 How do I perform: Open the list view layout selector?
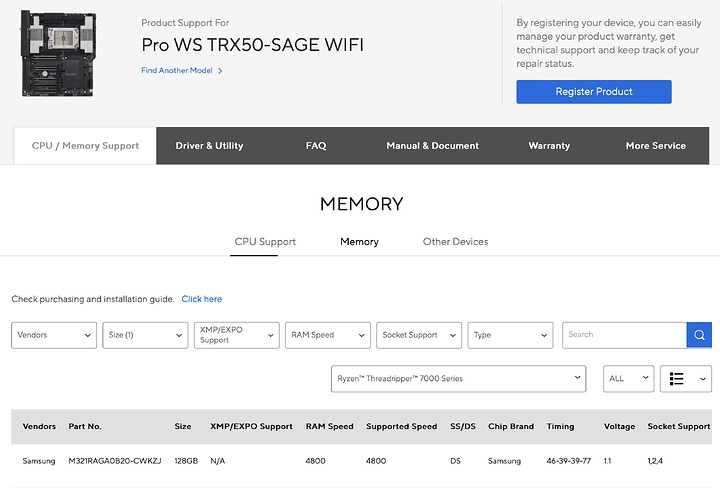(x=686, y=379)
